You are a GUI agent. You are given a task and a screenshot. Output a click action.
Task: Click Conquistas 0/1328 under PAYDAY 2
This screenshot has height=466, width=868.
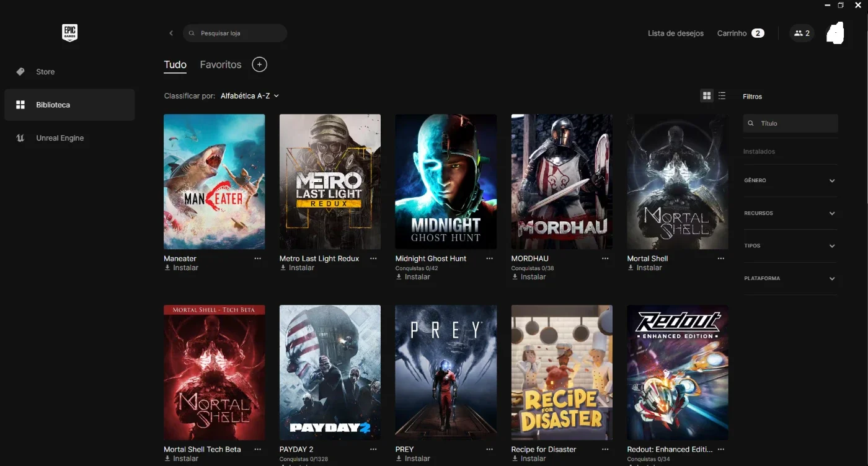(x=304, y=459)
